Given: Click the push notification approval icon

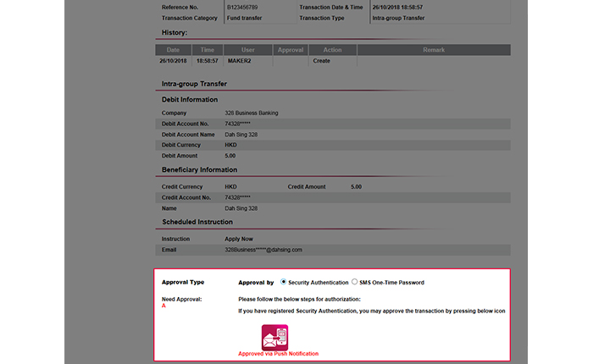Looking at the screenshot, I should click(x=274, y=337).
